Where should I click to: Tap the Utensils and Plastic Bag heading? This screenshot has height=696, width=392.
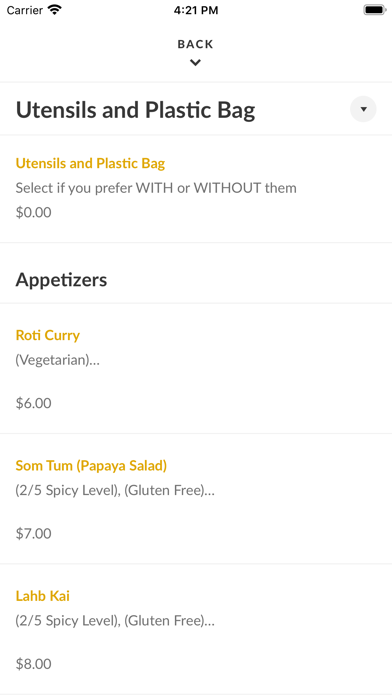click(135, 110)
